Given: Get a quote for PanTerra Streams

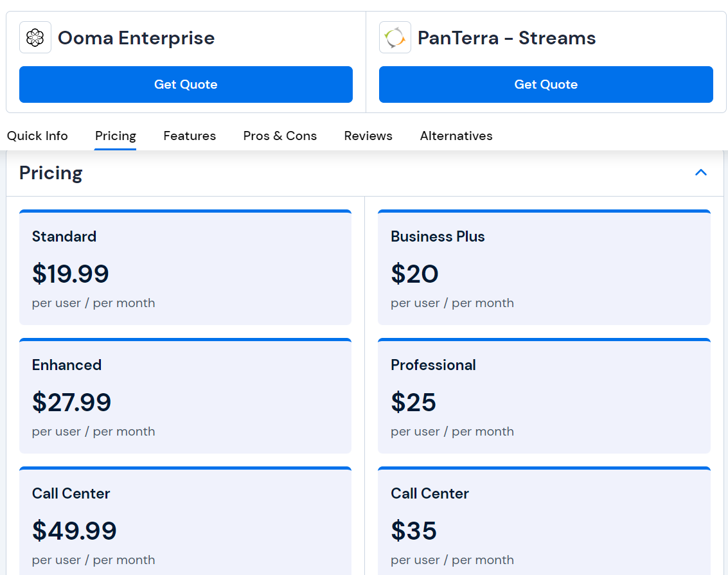Looking at the screenshot, I should pyautogui.click(x=546, y=84).
